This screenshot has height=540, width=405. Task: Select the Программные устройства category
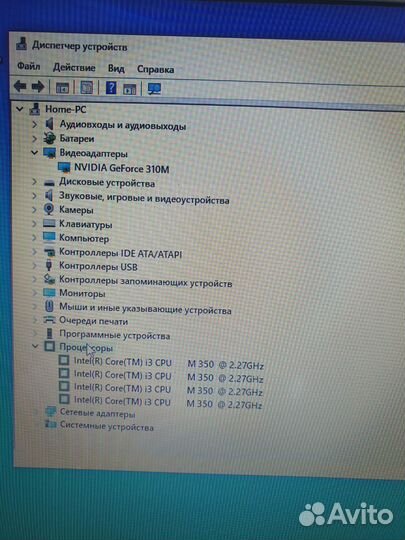point(115,334)
